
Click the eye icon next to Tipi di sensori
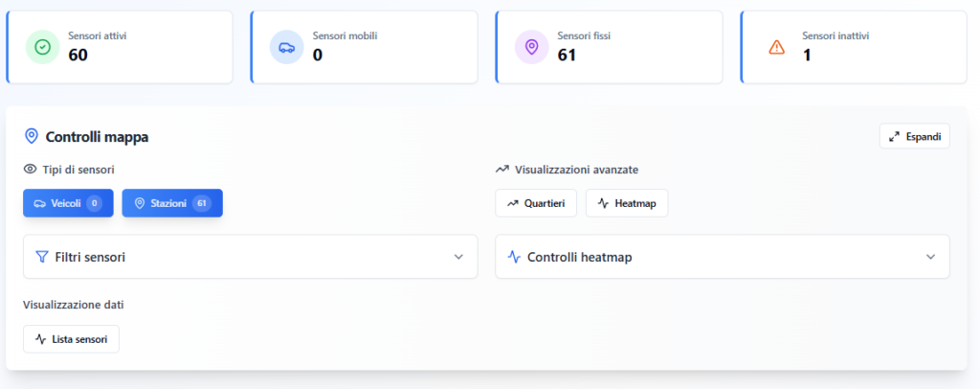point(30,169)
